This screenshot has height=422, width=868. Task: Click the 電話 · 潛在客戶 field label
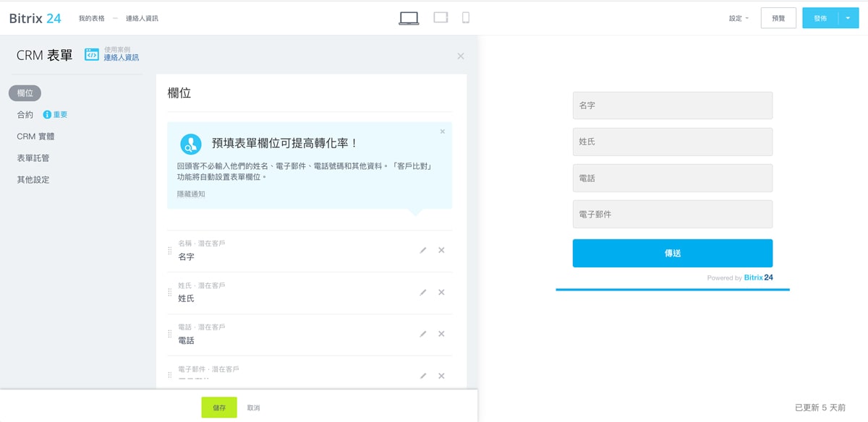click(201, 327)
